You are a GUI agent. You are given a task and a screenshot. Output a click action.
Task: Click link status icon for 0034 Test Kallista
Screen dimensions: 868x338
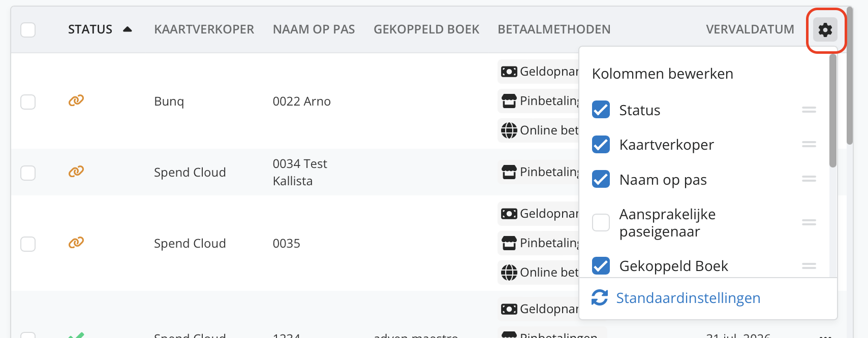[x=76, y=172]
